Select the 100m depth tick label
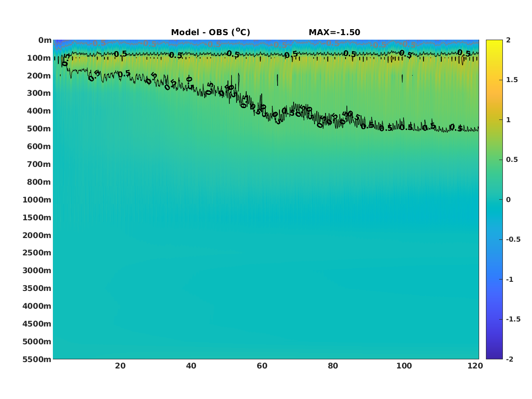 tap(39, 58)
